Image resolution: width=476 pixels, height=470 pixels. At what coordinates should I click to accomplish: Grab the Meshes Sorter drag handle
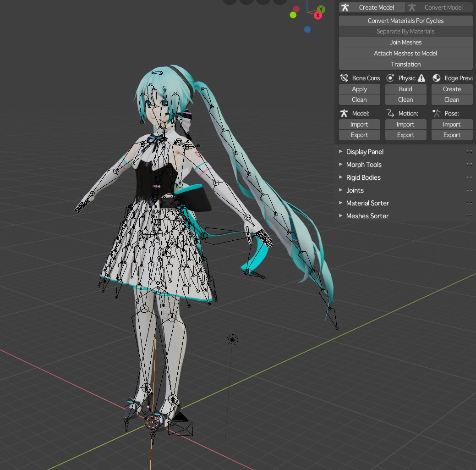[x=469, y=216]
